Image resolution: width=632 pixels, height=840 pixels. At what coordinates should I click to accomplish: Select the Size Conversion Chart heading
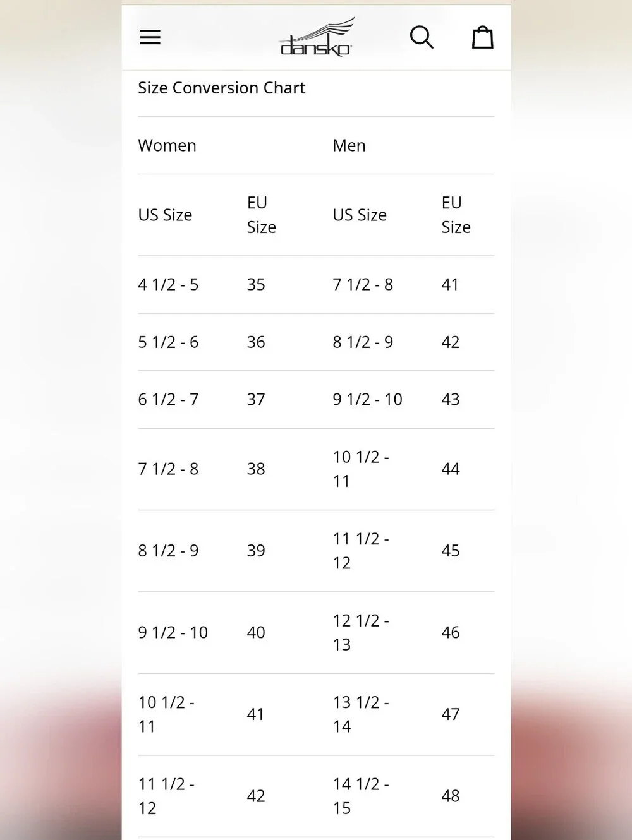pos(222,88)
